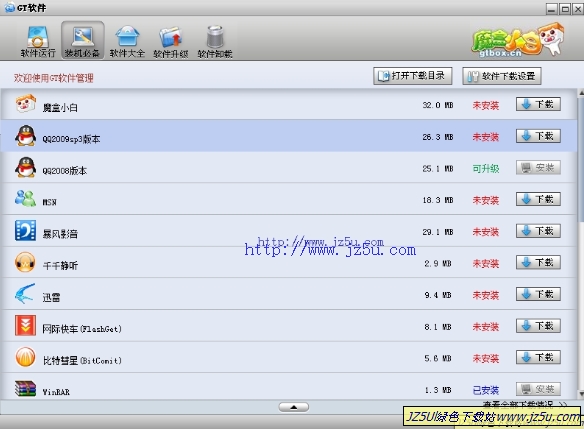Screen dimensions: 584x429
Task: Close the GT软件 window
Action: [578, 9]
